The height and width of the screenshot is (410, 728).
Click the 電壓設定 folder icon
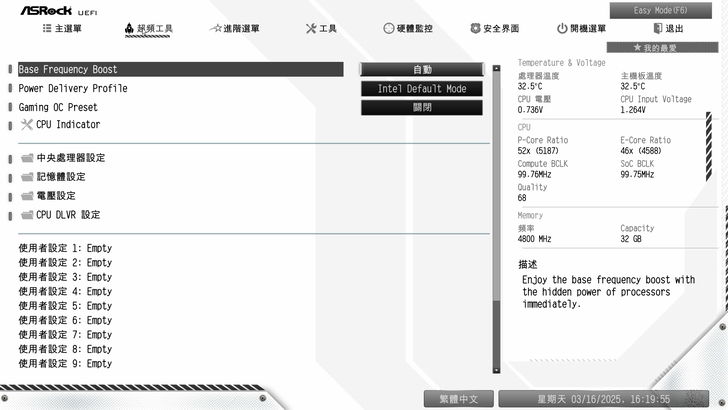27,196
